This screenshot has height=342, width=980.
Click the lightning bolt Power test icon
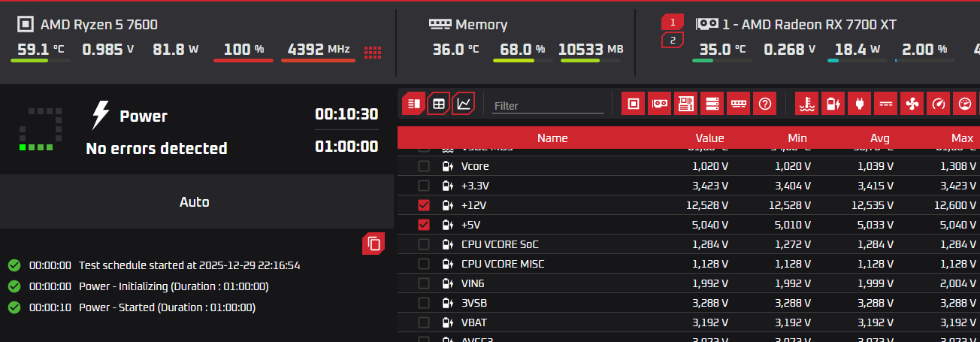pos(100,116)
